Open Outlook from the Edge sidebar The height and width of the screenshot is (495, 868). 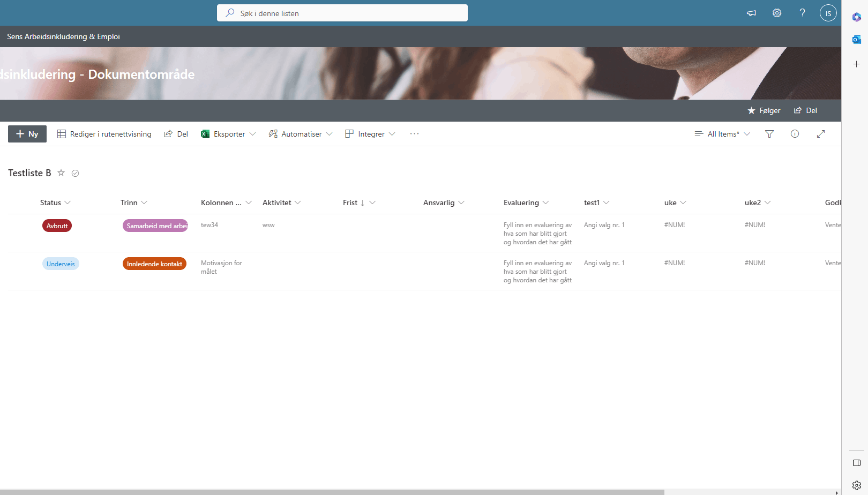point(856,40)
